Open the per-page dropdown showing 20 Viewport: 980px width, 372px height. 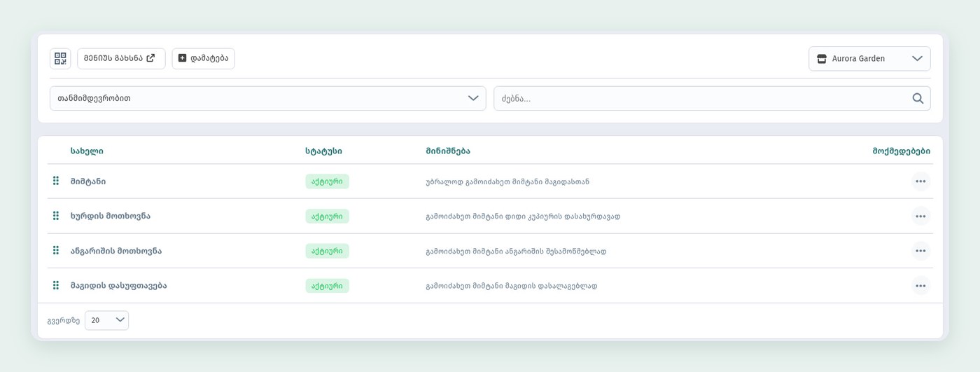click(106, 320)
